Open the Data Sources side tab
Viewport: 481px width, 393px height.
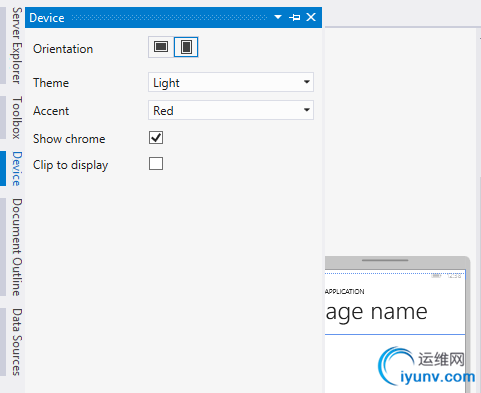click(17, 342)
